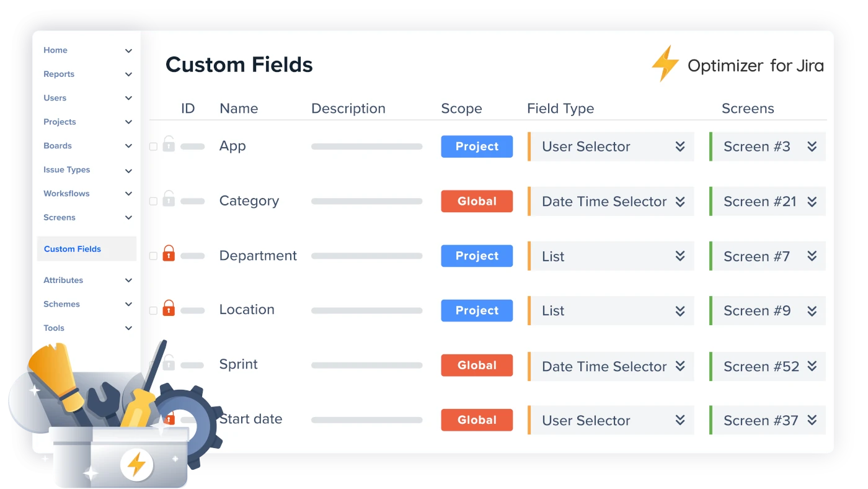868x489 pixels.
Task: Tick the checkbox for the Category field
Action: tap(153, 202)
